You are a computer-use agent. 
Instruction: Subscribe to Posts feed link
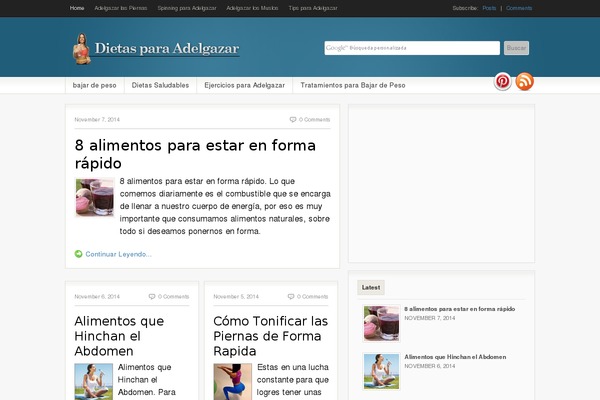click(489, 8)
